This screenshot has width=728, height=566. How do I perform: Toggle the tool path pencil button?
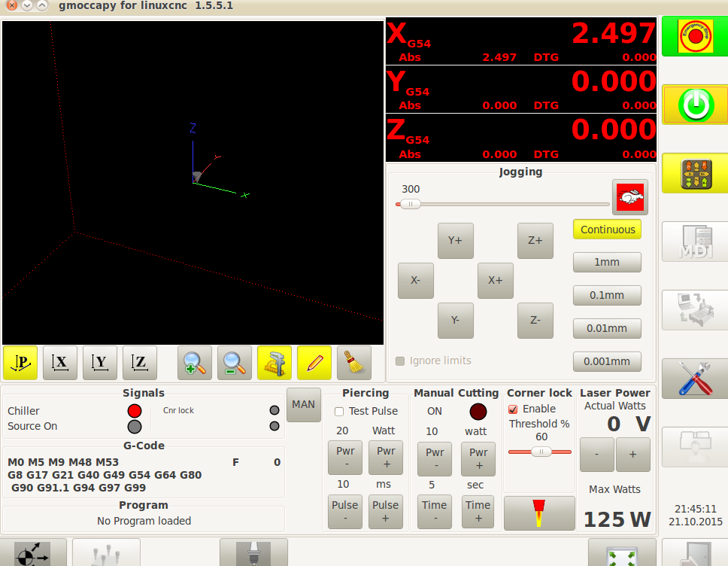point(314,363)
